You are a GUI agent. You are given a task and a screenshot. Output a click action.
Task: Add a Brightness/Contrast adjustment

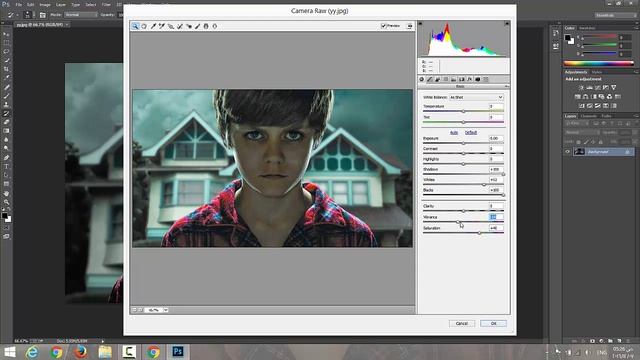coord(581,87)
